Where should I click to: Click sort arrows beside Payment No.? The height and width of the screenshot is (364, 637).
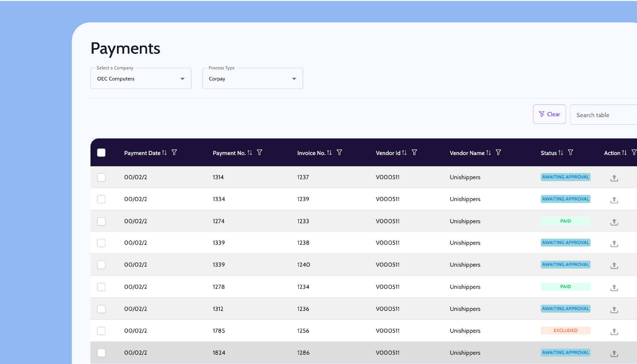[x=250, y=153]
